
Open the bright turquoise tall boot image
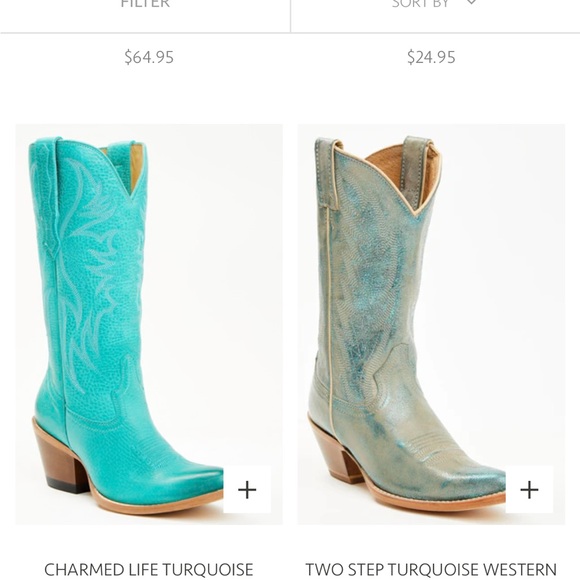click(x=149, y=324)
